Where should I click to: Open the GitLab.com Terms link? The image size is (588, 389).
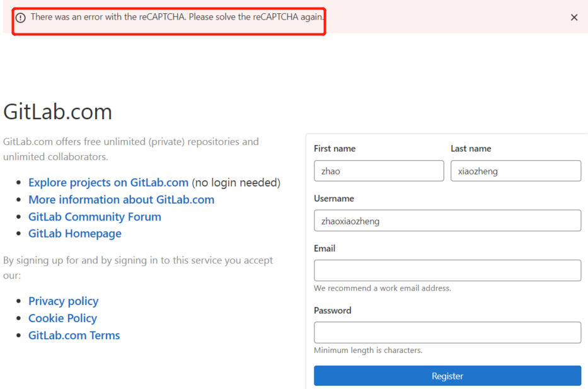74,335
